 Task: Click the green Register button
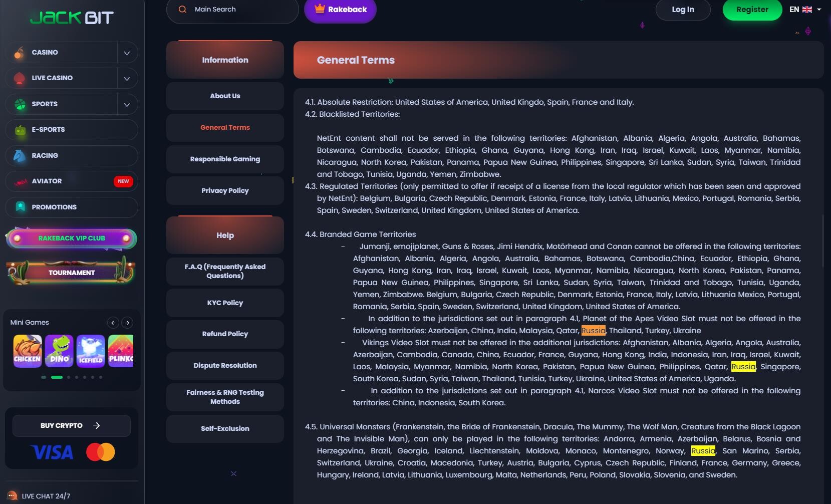[x=752, y=10]
